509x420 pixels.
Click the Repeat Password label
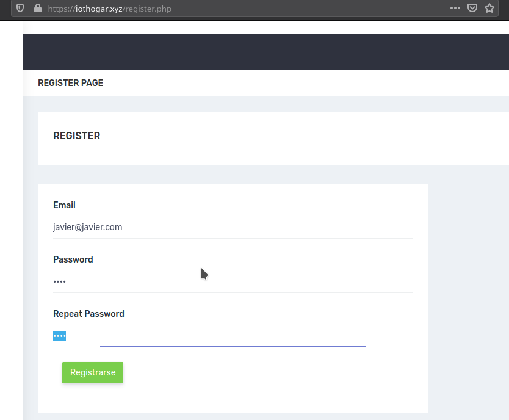tap(88, 314)
